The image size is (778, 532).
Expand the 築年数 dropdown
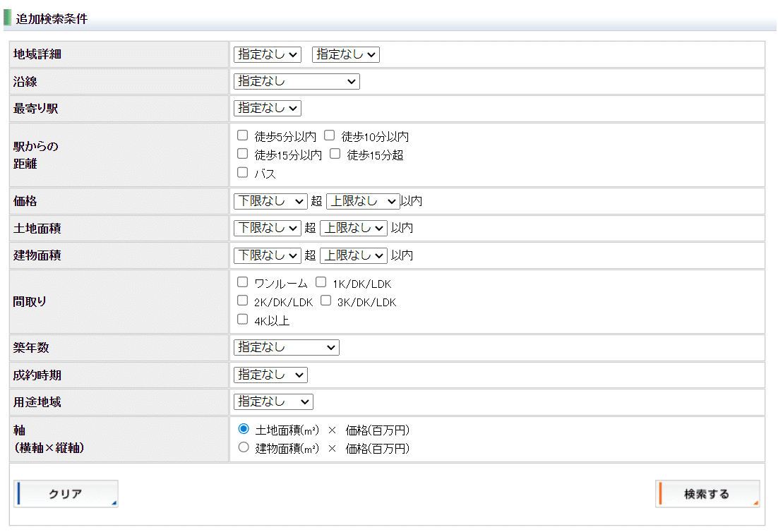pos(286,347)
